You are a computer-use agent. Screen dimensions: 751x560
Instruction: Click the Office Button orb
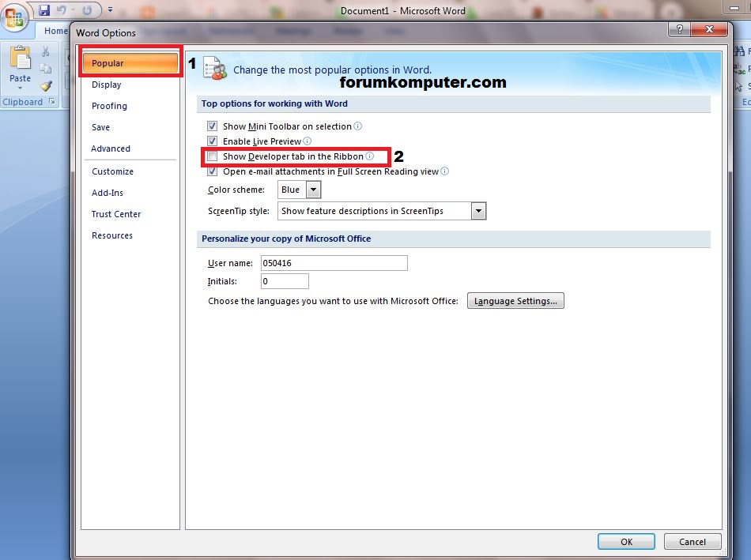tap(14, 18)
